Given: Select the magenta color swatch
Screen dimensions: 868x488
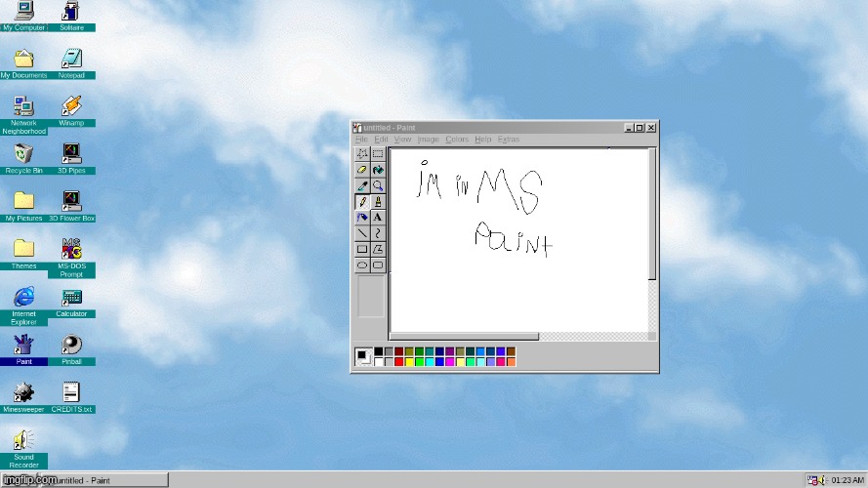Looking at the screenshot, I should [450, 362].
